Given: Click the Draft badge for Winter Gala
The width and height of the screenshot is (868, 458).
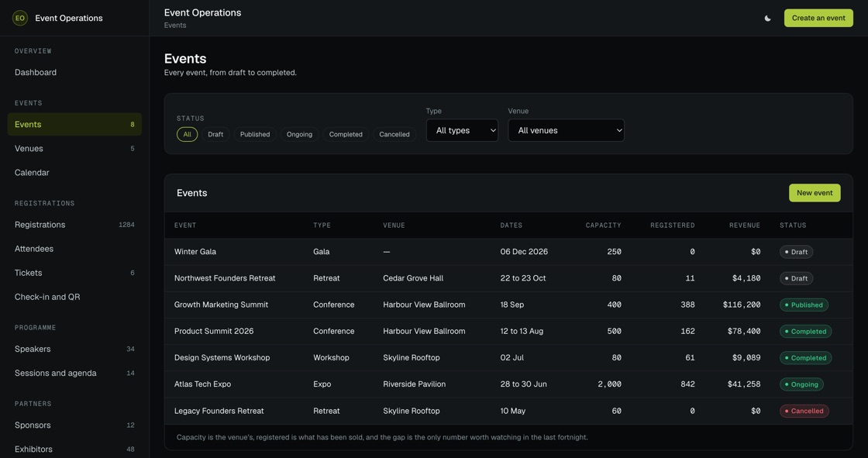Looking at the screenshot, I should click(796, 252).
